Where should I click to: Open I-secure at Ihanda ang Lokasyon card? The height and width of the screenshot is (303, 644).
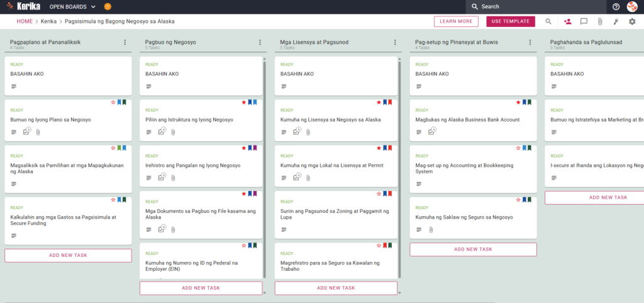click(595, 166)
